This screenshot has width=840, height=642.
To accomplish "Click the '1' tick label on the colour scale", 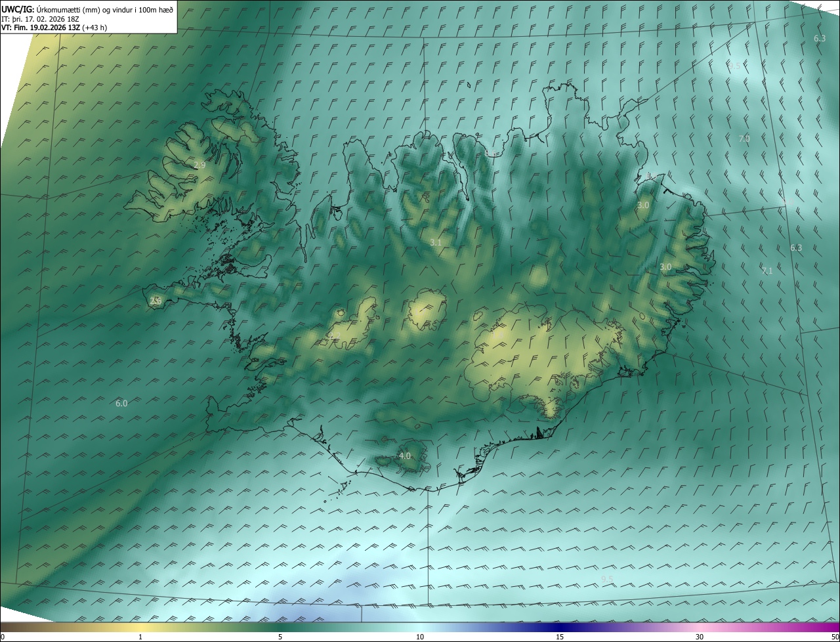I will click(x=140, y=637).
